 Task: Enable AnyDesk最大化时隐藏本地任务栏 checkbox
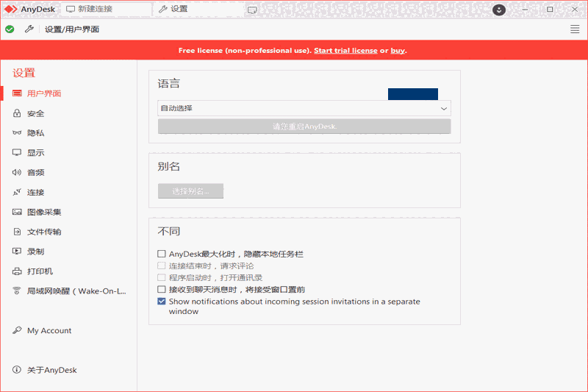pyautogui.click(x=162, y=254)
